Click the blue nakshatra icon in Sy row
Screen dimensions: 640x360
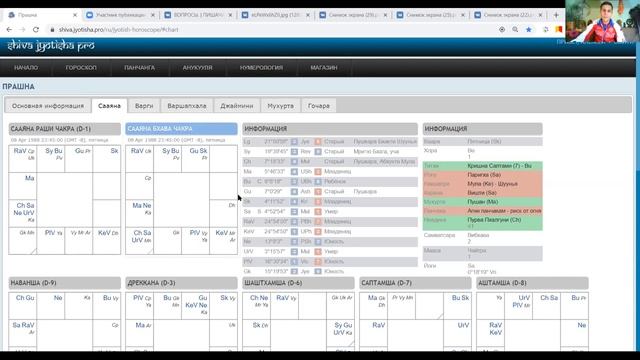(294, 151)
